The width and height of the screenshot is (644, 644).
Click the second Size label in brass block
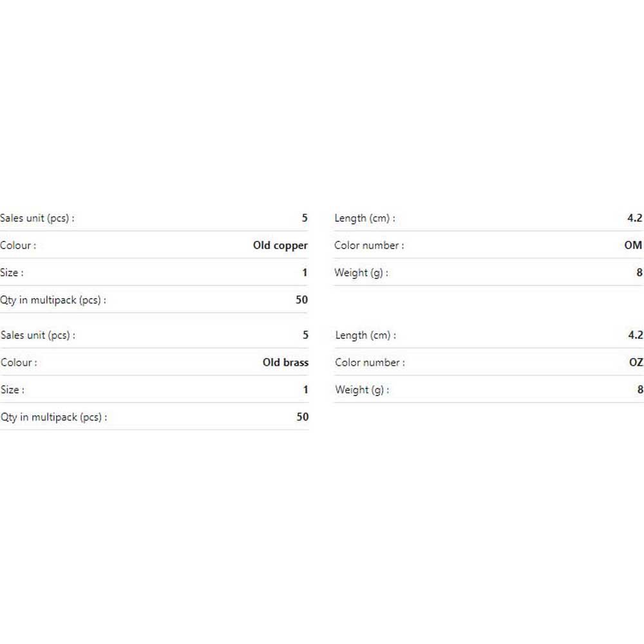pos(13,390)
